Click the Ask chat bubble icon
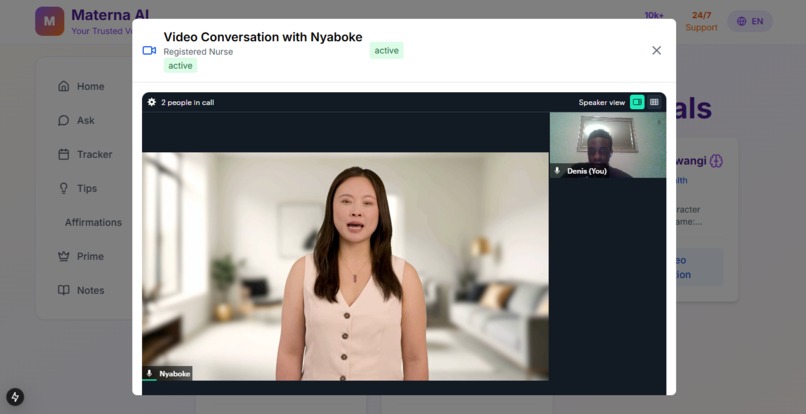This screenshot has height=414, width=806. [64, 120]
